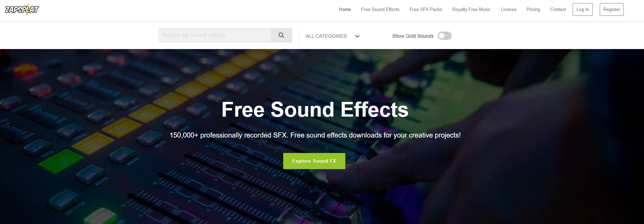The height and width of the screenshot is (224, 644).
Task: View the Pricing page
Action: tap(533, 10)
